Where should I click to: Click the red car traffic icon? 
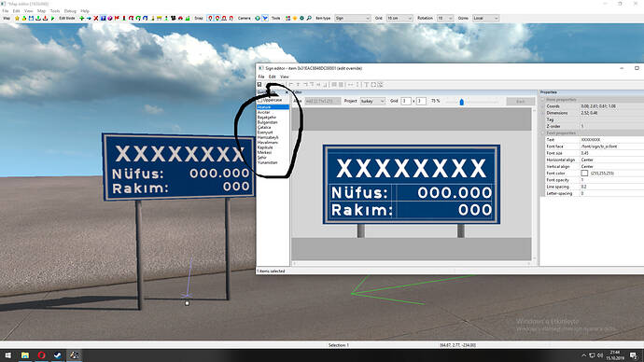180,18
